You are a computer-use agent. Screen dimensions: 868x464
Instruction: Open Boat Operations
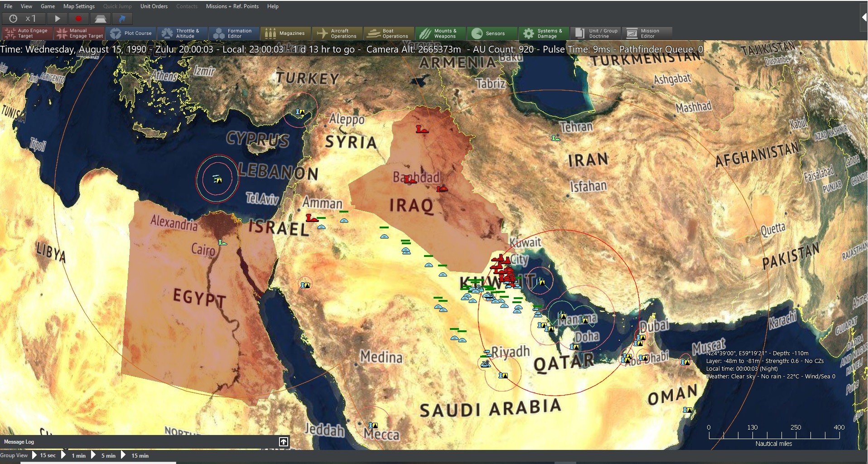(389, 33)
